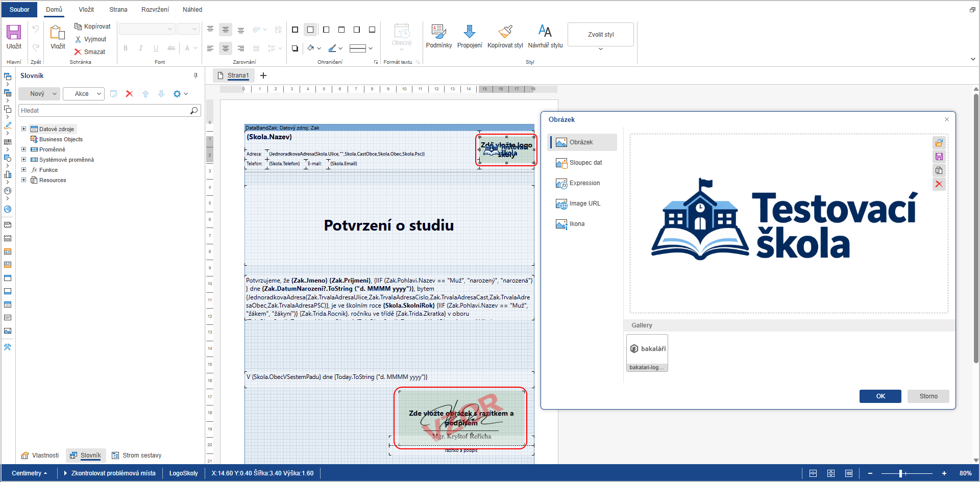Open the Soubor menu
The height and width of the screenshot is (482, 980).
19,10
